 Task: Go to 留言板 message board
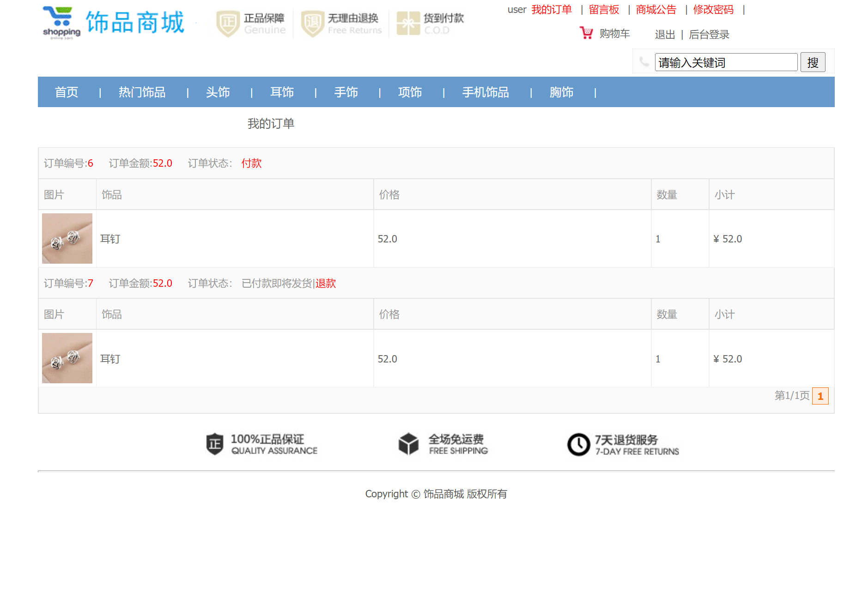click(604, 10)
